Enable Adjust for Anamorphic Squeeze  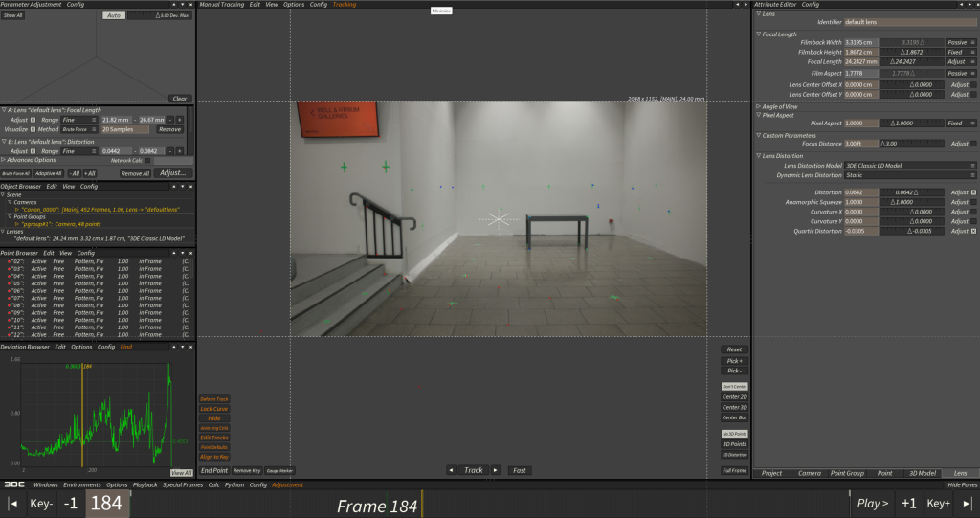973,202
